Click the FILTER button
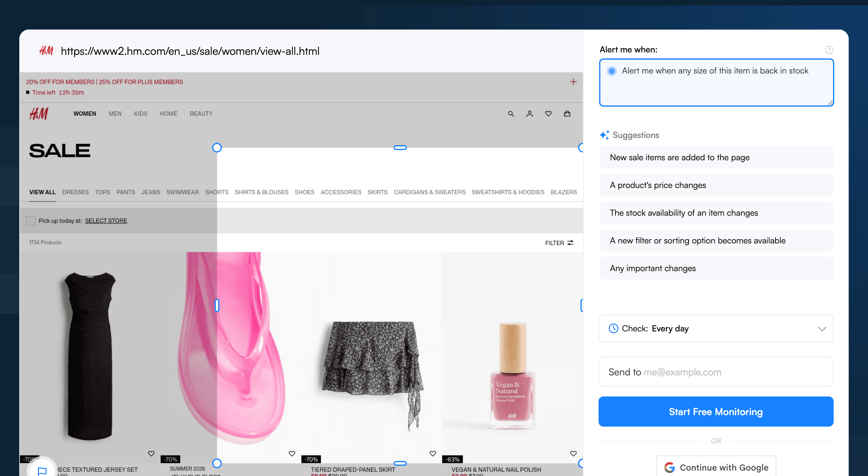Viewport: 868px width, 476px height. [559, 243]
